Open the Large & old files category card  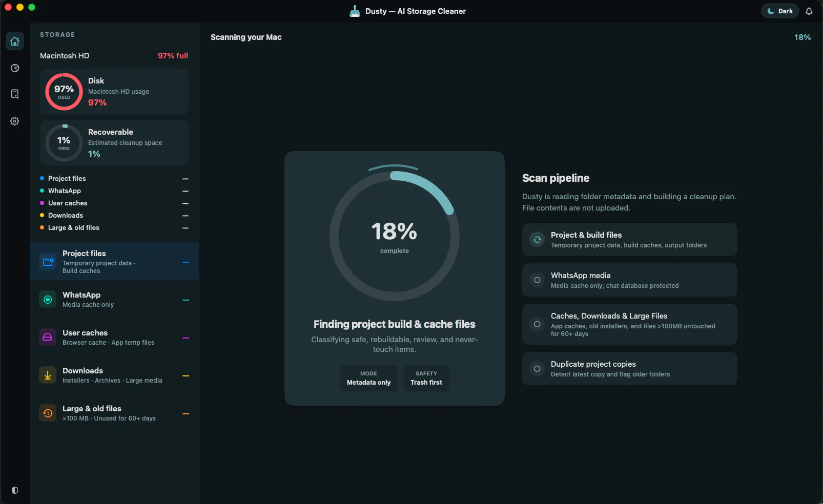pyautogui.click(x=114, y=413)
